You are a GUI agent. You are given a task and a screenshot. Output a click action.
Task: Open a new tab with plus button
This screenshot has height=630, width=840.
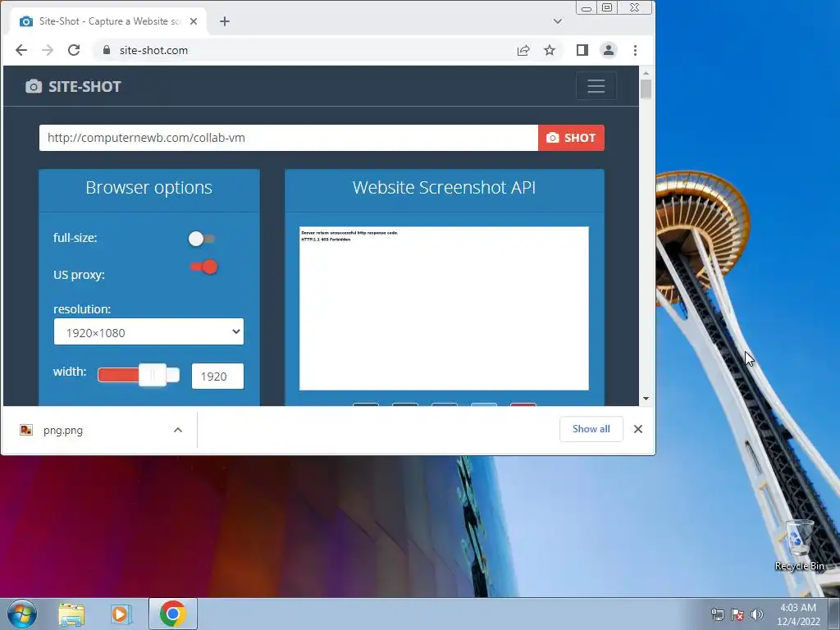pos(225,21)
